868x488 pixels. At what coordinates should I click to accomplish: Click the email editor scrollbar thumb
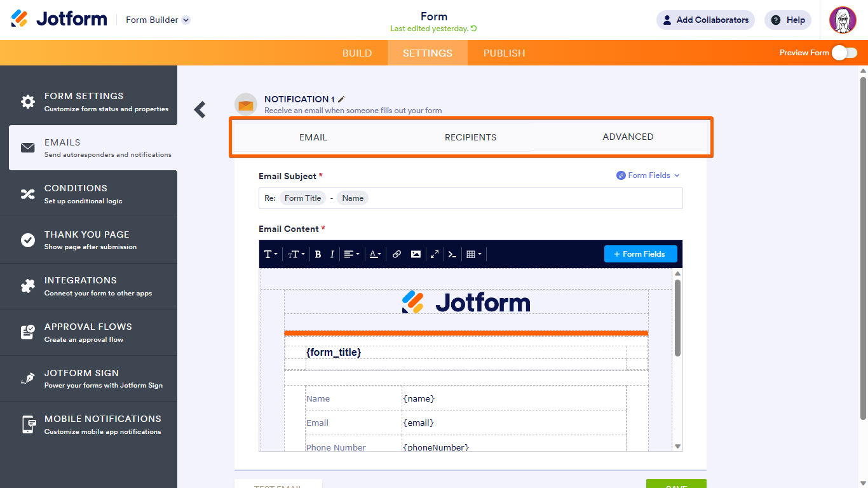tap(677, 318)
